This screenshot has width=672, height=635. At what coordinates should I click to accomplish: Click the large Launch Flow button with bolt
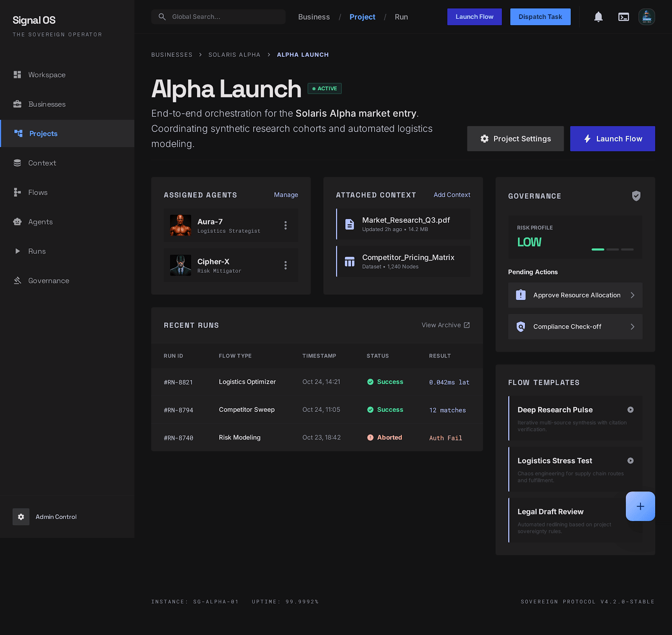pos(613,139)
